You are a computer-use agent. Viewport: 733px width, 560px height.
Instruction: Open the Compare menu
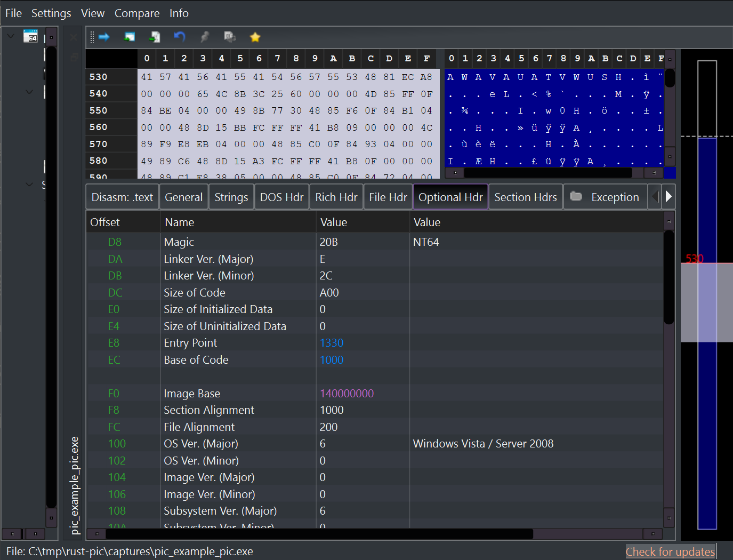coord(137,13)
